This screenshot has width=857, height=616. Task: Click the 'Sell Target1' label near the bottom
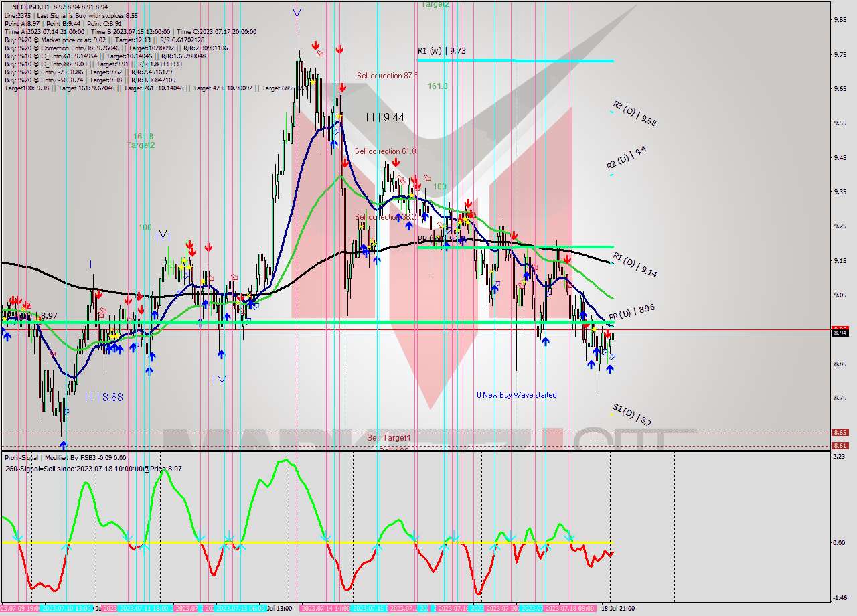point(389,437)
